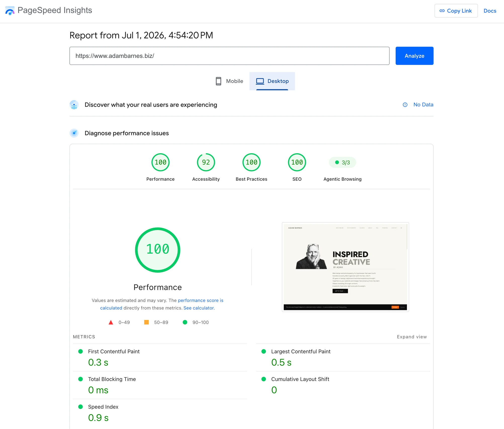Click the large Performance 100 gauge
The height and width of the screenshot is (429, 504).
coord(158,250)
